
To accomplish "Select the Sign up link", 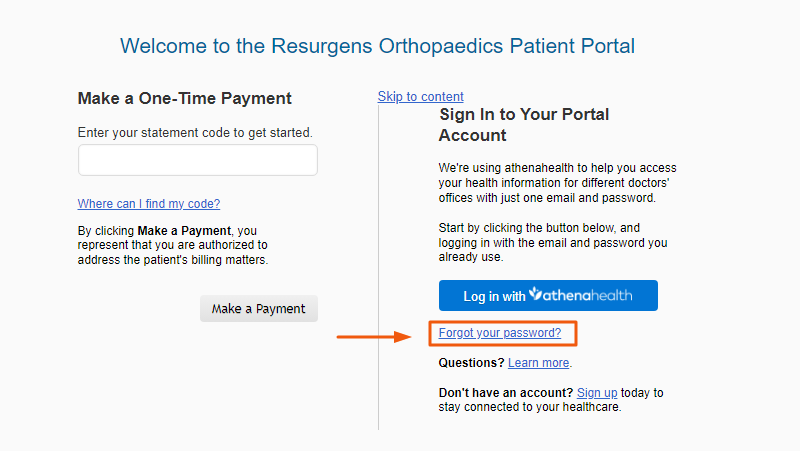I will [597, 393].
